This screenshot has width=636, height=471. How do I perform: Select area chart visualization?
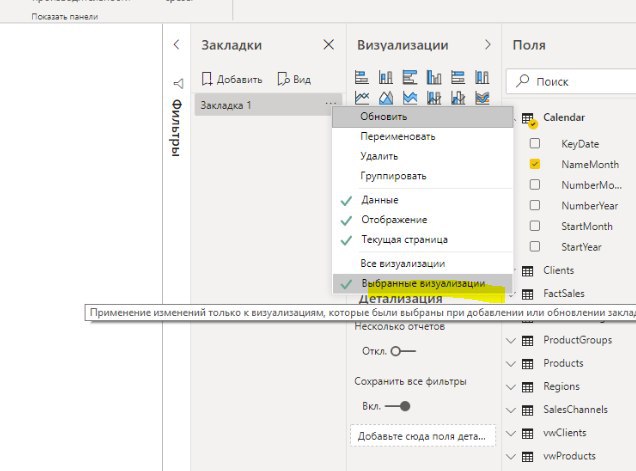pyautogui.click(x=385, y=97)
